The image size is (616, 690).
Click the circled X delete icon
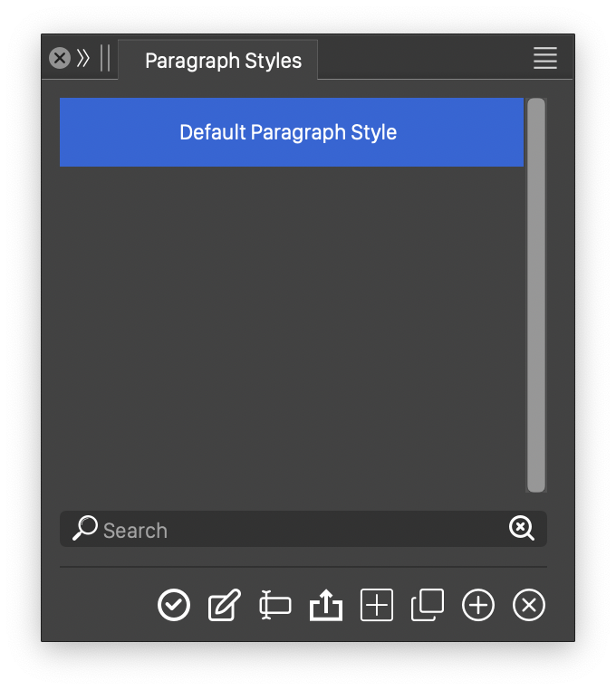[529, 605]
